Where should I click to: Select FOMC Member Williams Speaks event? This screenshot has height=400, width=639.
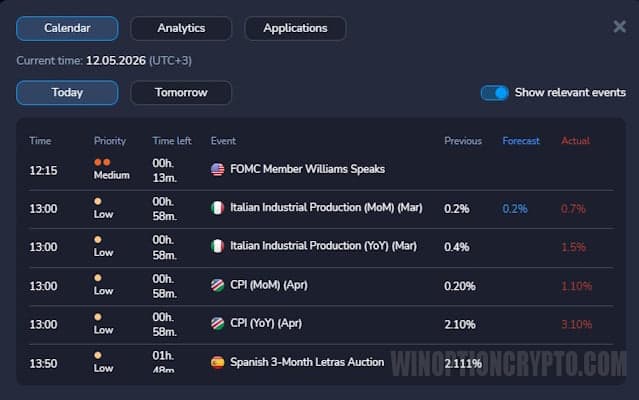click(307, 169)
